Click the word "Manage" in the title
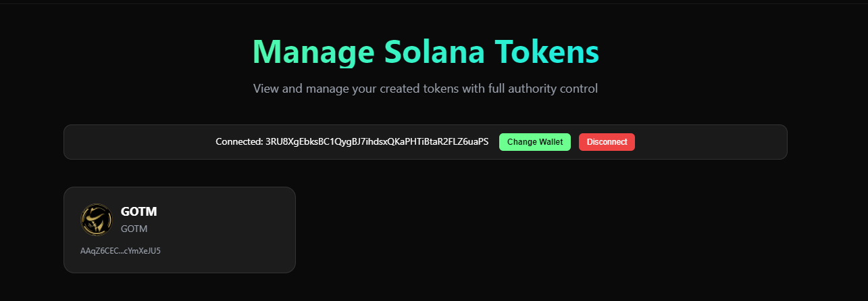The image size is (868, 301). 313,51
